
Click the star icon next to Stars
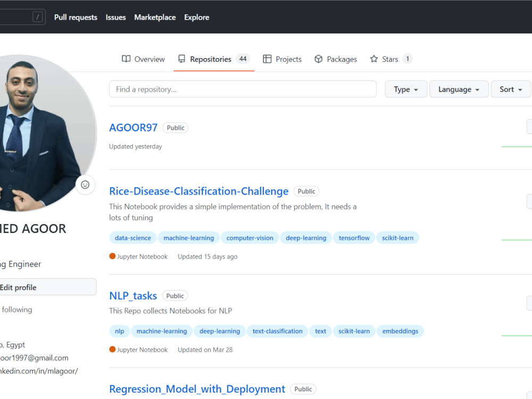coord(373,59)
